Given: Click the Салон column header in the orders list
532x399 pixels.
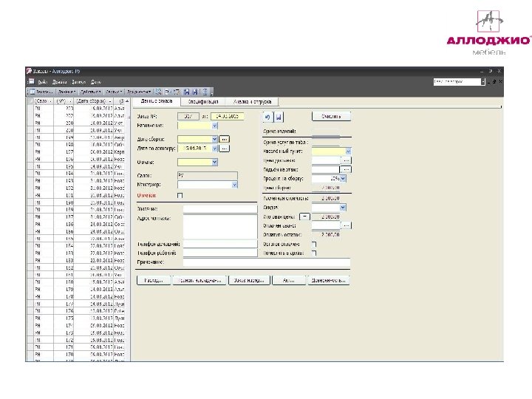Looking at the screenshot, I should tap(43, 101).
